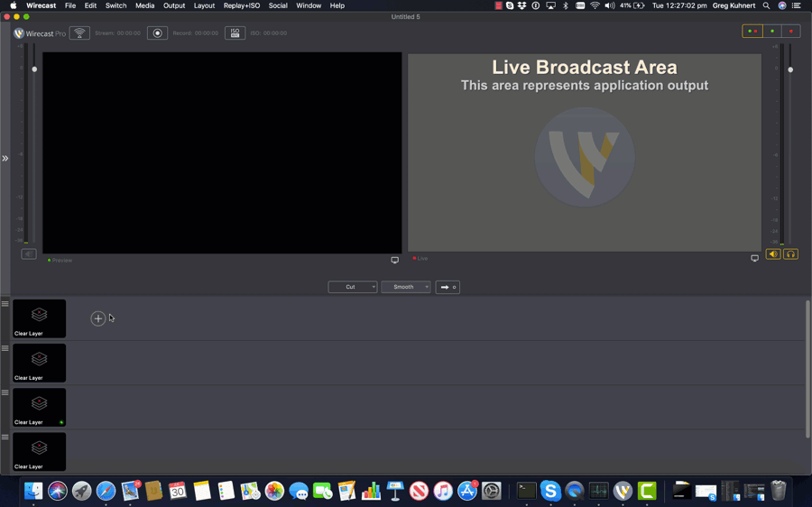Open the AirPlay display menu
This screenshot has height=507, width=812.
click(x=551, y=5)
